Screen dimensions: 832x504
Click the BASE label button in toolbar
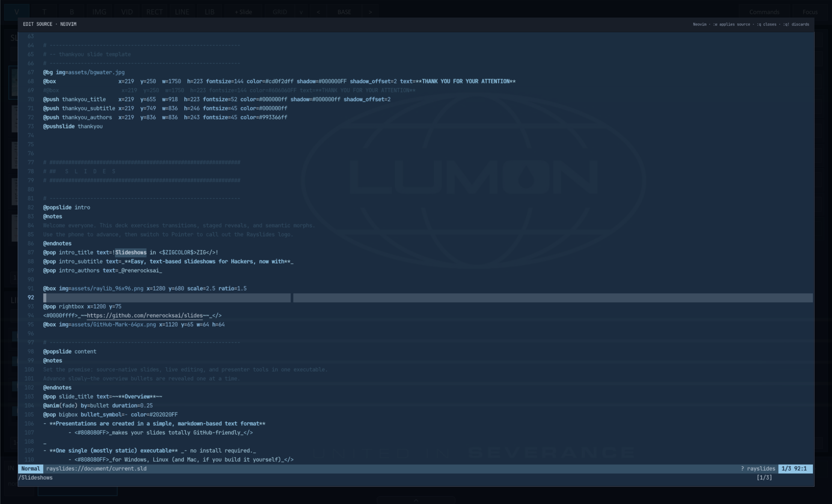point(344,12)
